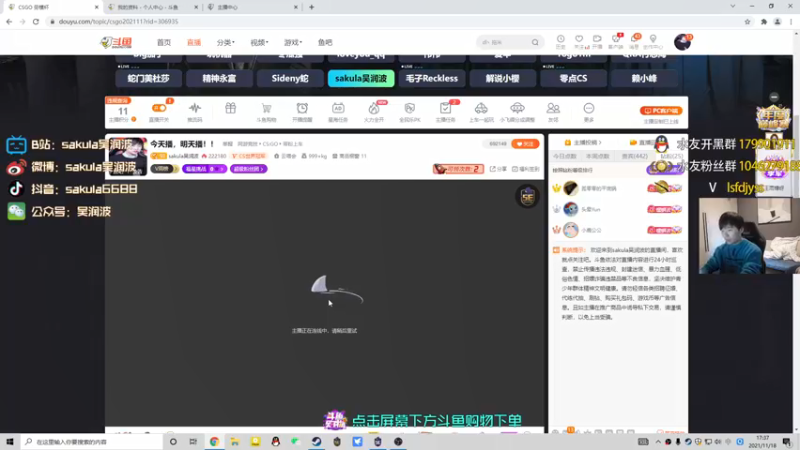Expand the 分类 category dropdown
Image resolution: width=800 pixels, height=450 pixels.
[226, 42]
